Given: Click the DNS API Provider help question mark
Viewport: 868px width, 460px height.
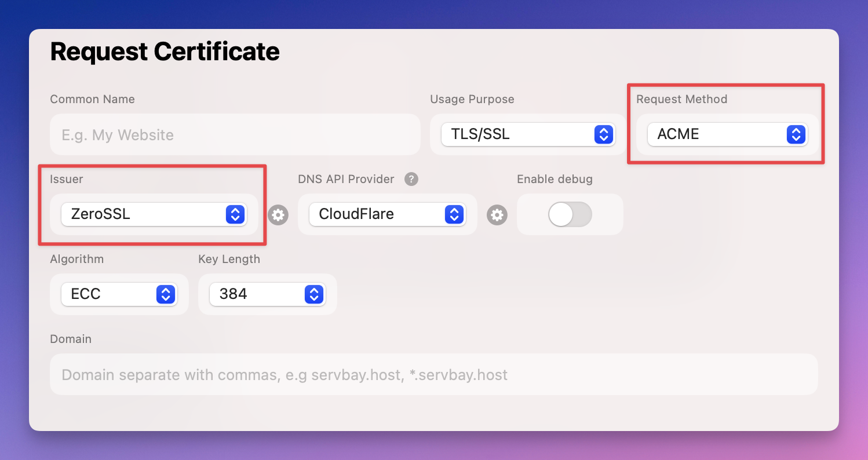Looking at the screenshot, I should [x=411, y=179].
